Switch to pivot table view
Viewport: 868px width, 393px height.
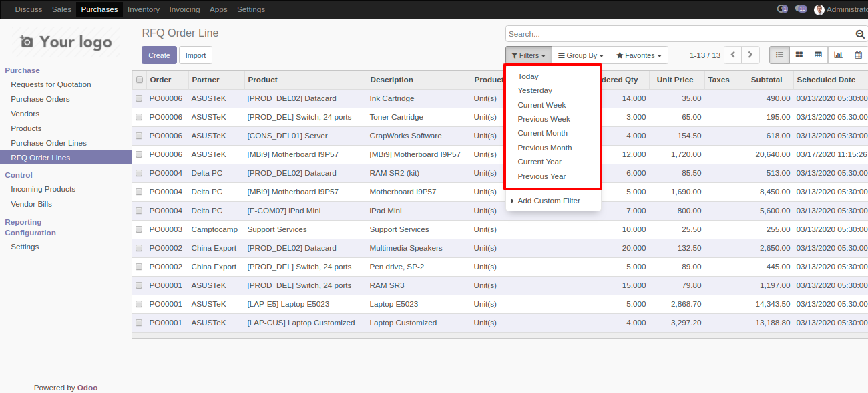click(x=818, y=55)
